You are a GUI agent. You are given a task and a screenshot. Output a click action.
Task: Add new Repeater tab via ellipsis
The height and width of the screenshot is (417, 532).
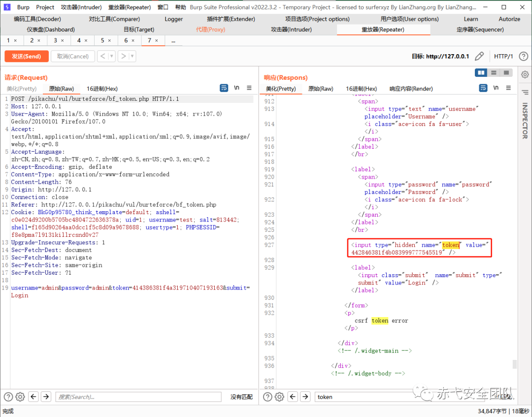[x=173, y=41]
